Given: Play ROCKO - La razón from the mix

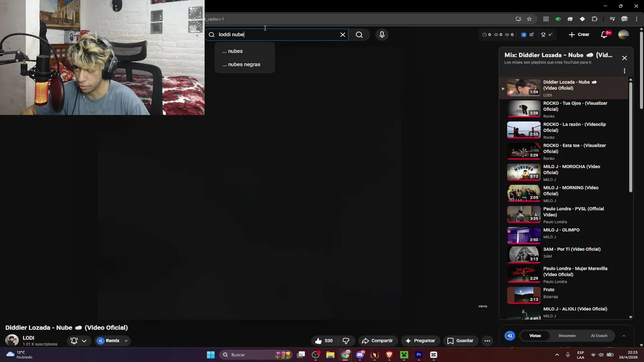Looking at the screenshot, I should (563, 130).
